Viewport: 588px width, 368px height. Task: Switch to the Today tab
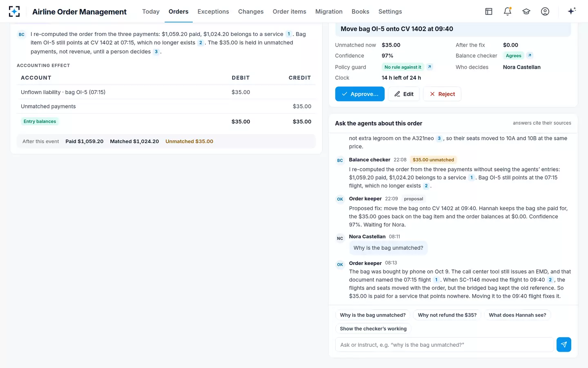[151, 11]
